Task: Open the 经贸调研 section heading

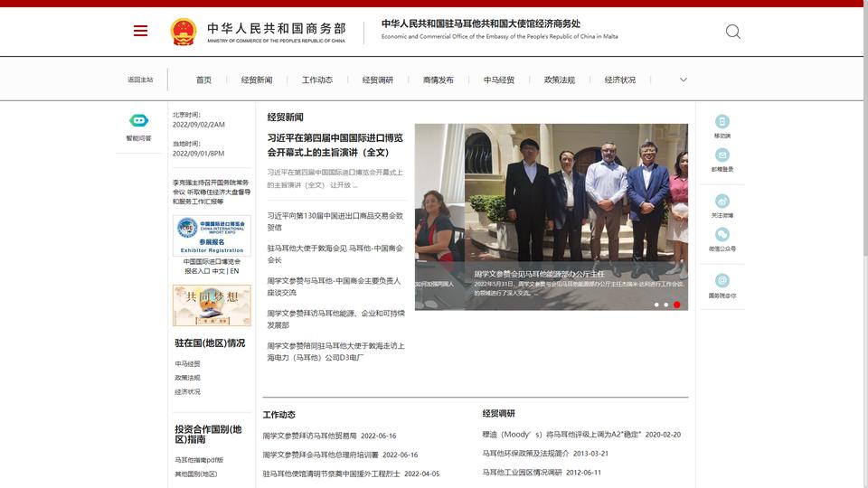Action: 499,413
